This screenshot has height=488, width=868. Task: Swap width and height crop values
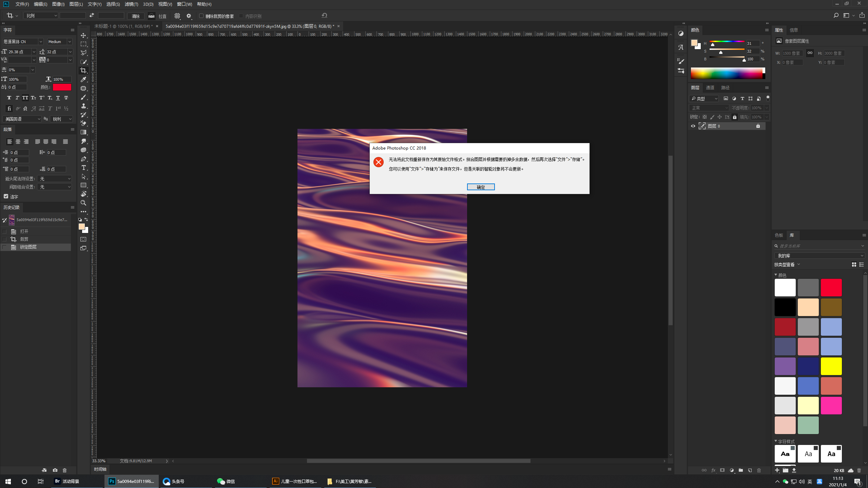(92, 15)
